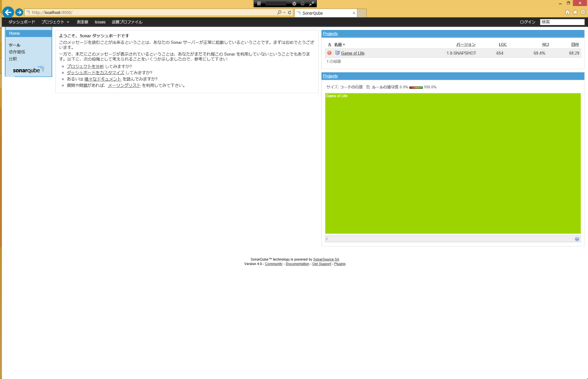Open a new blank browser tab
The height and width of the screenshot is (379, 588).
(x=362, y=13)
